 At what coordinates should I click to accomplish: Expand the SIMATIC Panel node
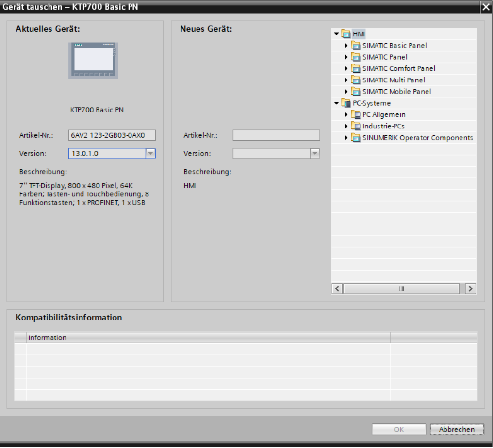click(x=346, y=57)
